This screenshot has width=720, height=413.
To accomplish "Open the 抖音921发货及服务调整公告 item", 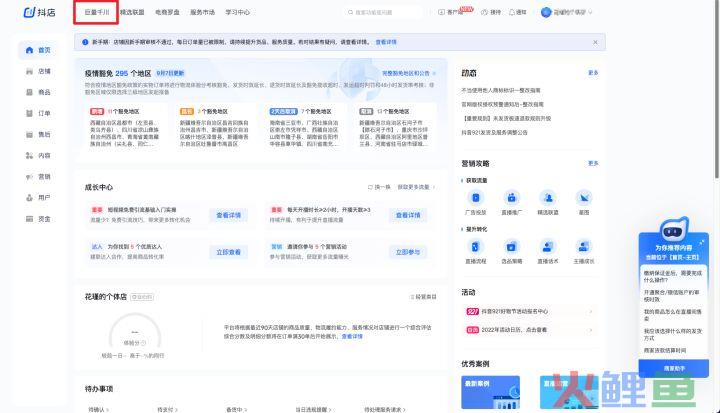I will tap(494, 132).
